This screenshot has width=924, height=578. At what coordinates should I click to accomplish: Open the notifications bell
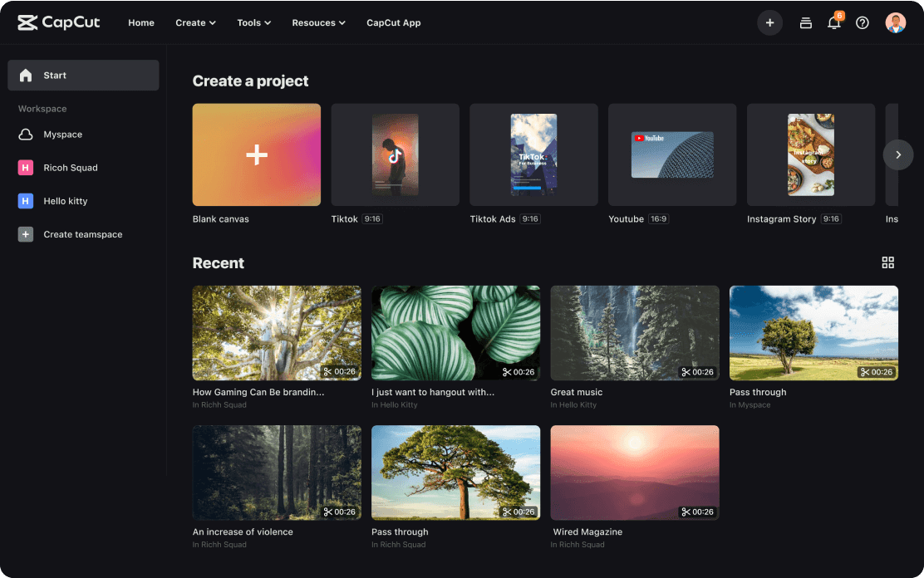coord(833,22)
